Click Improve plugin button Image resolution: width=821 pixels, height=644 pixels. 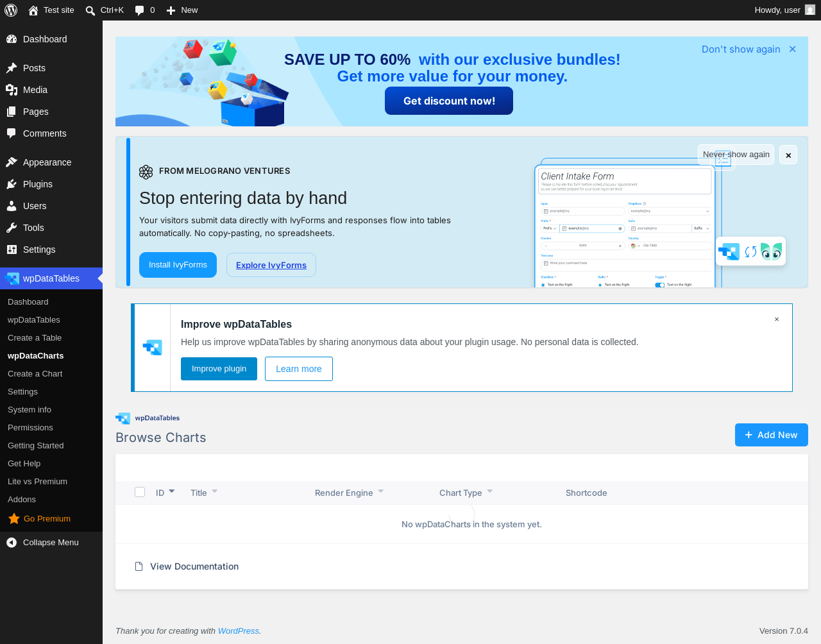pos(219,369)
